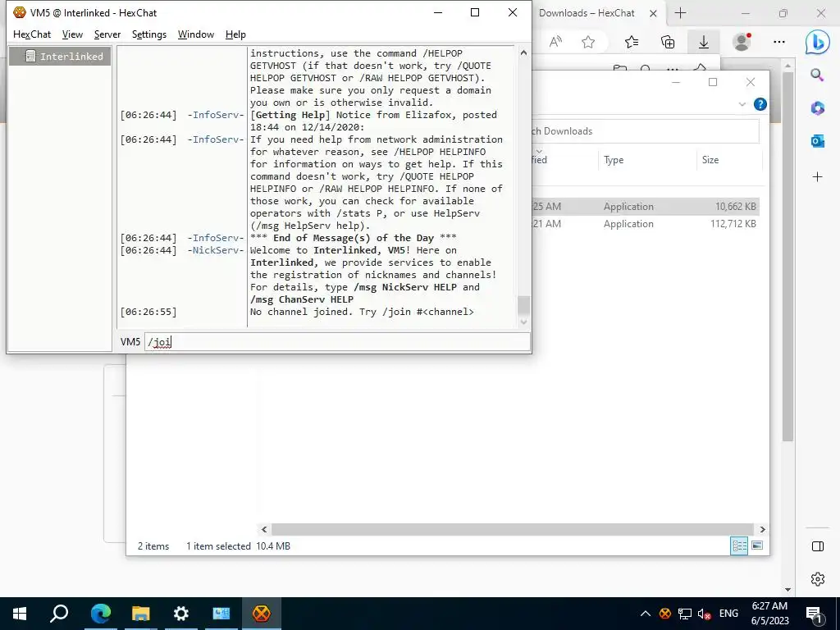Image resolution: width=840 pixels, height=630 pixels.
Task: Open the Window menu in HexChat
Action: point(195,34)
